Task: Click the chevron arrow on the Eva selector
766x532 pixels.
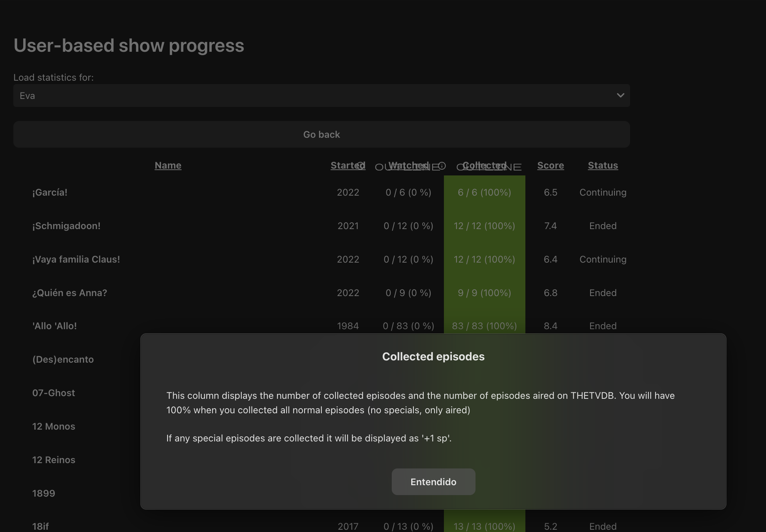Action: tap(620, 95)
